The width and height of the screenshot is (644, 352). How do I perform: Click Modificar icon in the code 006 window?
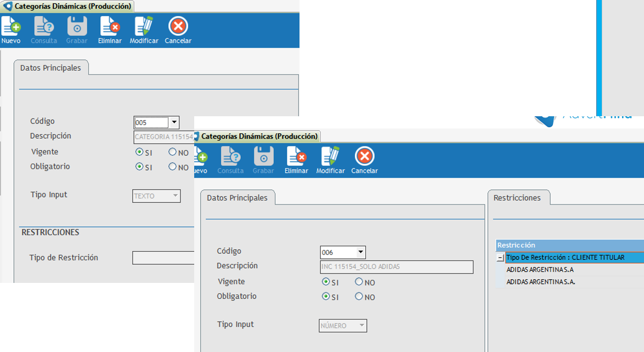tap(330, 157)
